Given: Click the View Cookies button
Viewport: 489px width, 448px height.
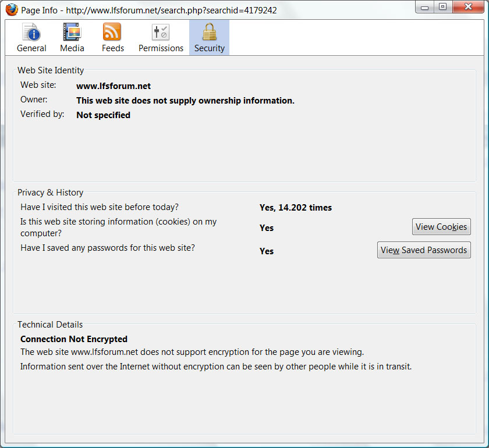Looking at the screenshot, I should point(441,227).
